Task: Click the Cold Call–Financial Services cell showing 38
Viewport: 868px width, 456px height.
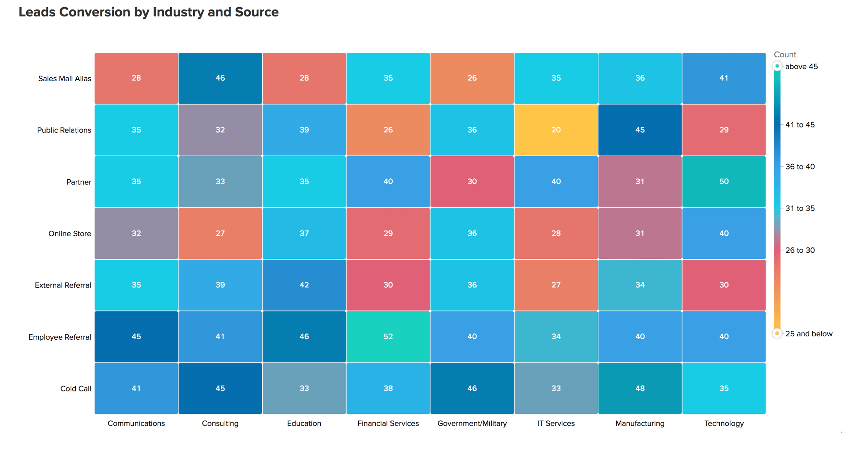Action: [388, 388]
